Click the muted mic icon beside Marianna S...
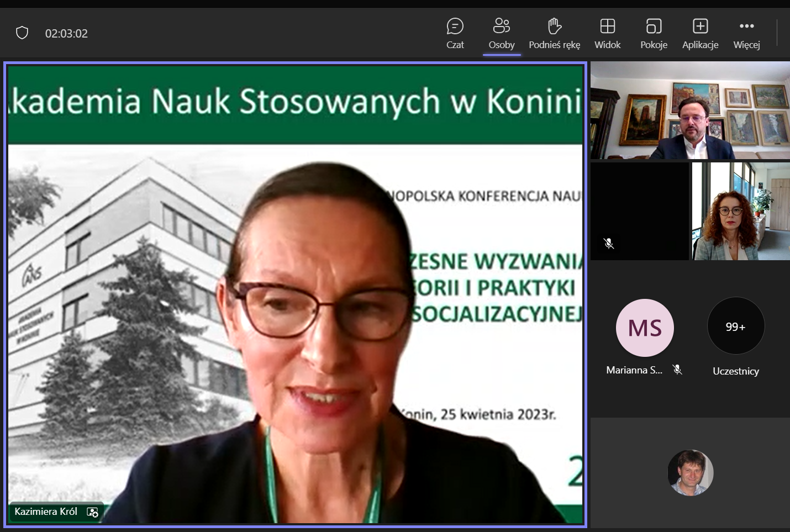 [x=677, y=370]
